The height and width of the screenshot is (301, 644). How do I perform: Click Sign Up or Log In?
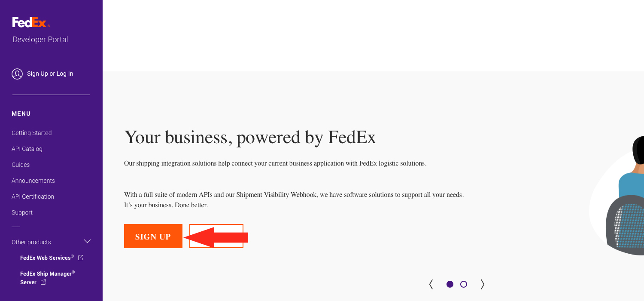pos(50,74)
